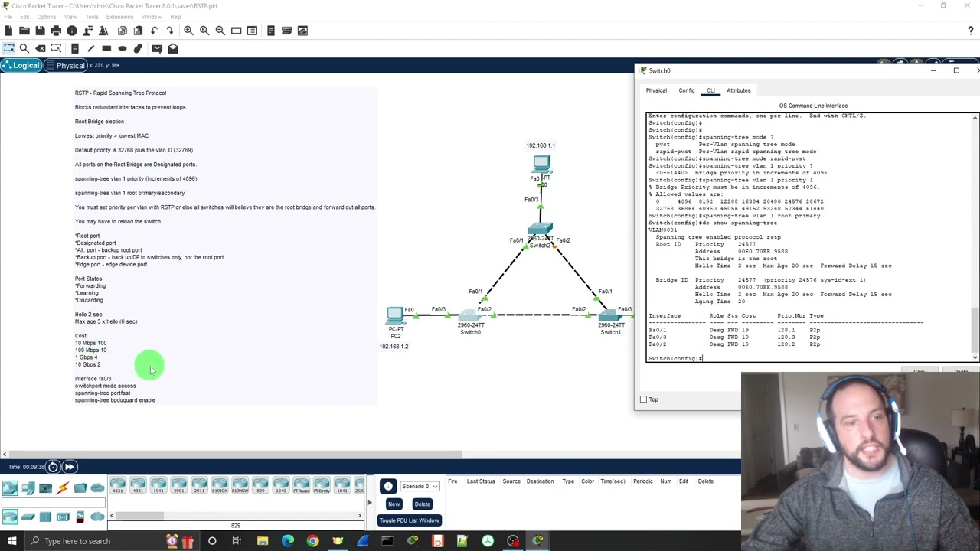980x551 pixels.
Task: Switch to Physical tab in Switch0 window
Action: click(656, 90)
